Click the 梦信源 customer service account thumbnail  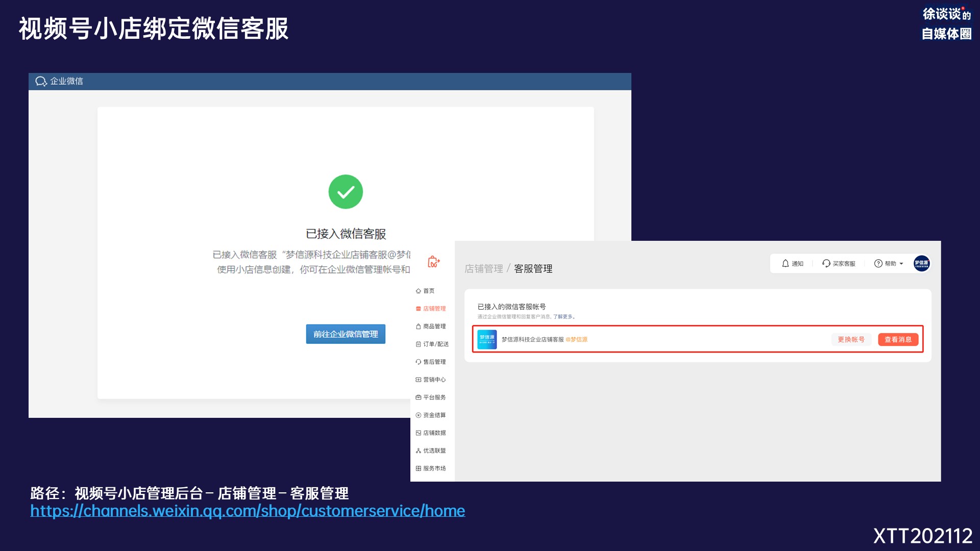pos(486,339)
